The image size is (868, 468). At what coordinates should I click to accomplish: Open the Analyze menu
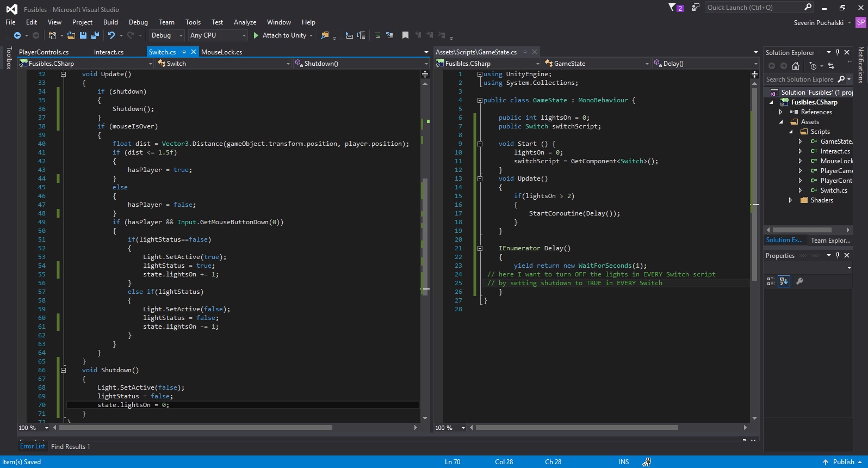tap(245, 22)
